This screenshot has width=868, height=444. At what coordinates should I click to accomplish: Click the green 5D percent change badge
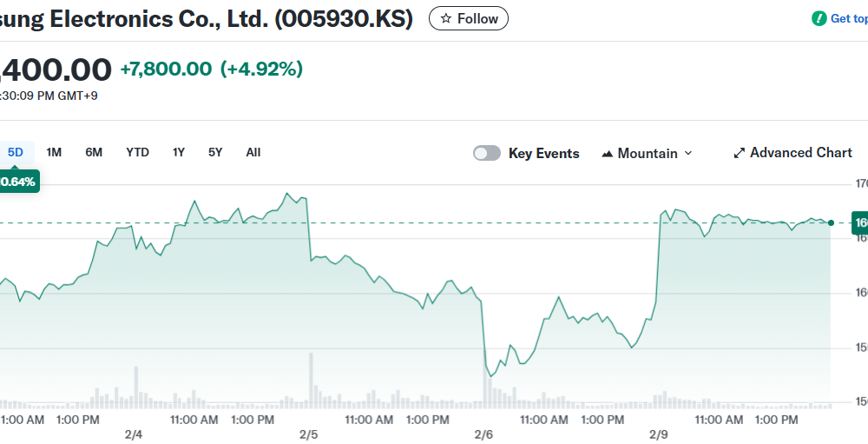(19, 182)
